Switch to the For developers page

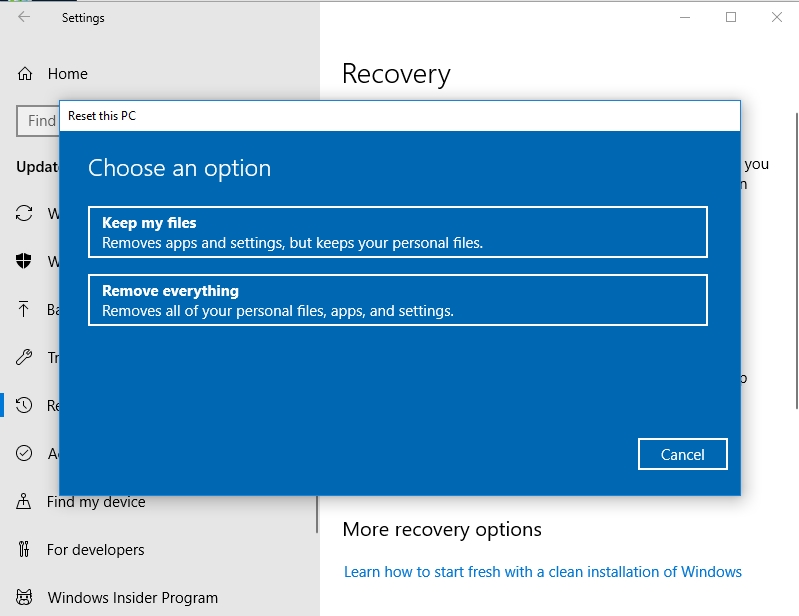pyautogui.click(x=95, y=550)
